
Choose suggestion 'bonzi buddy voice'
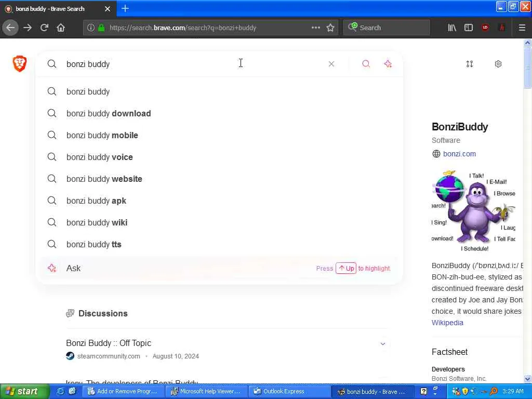(x=219, y=157)
